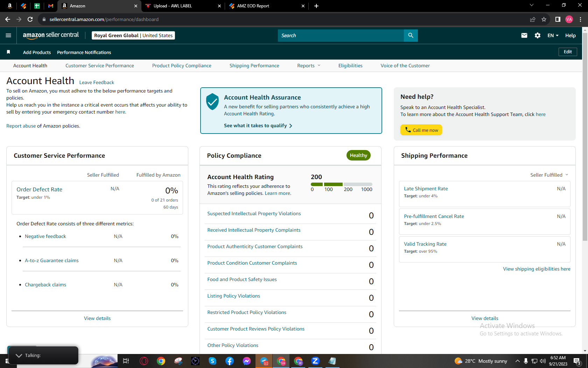Click View shipping eligibilities here

(537, 269)
